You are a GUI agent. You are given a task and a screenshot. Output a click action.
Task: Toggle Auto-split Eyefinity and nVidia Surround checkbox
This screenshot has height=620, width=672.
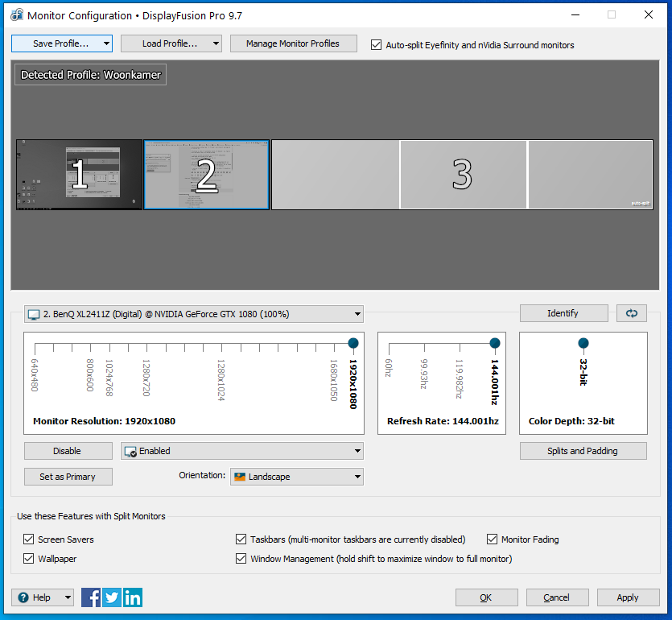(376, 45)
